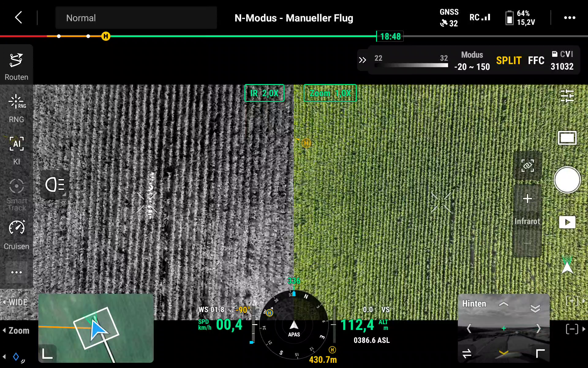Click the Infrarot zoom plus button
The image size is (588, 368).
tap(527, 199)
